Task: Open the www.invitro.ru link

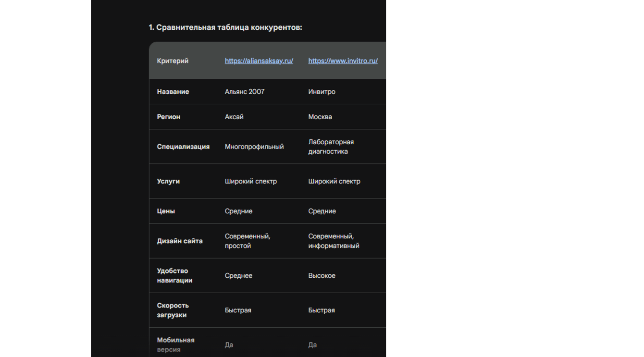Action: tap(343, 61)
